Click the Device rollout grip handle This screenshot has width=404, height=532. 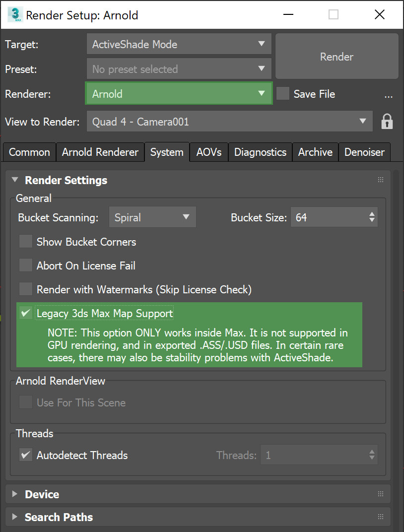[x=381, y=494]
